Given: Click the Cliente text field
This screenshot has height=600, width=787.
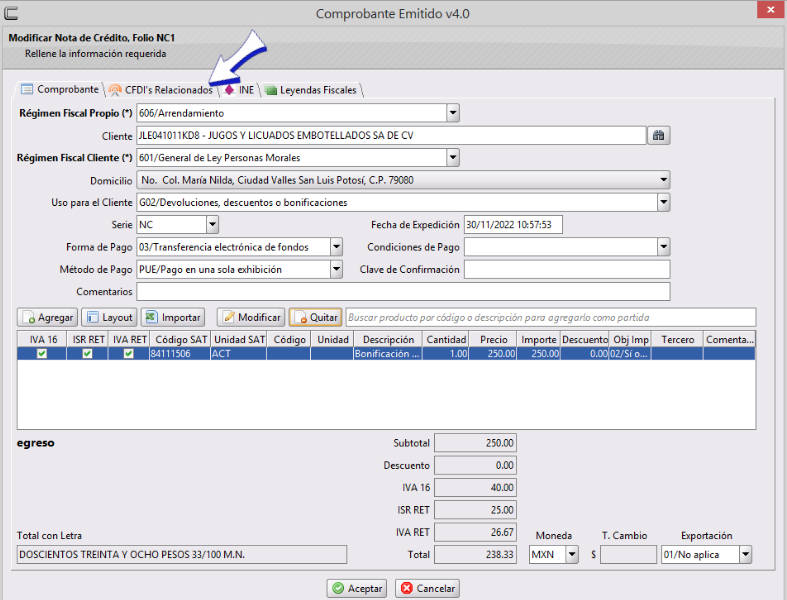Looking at the screenshot, I should click(x=391, y=136).
